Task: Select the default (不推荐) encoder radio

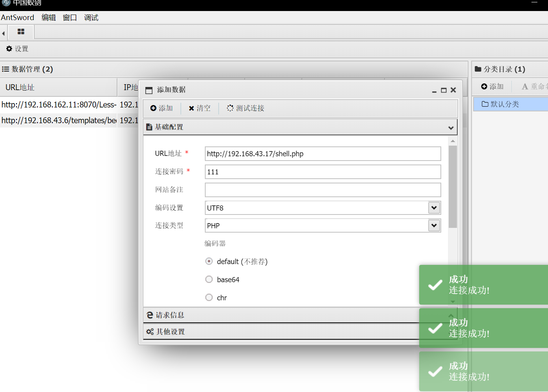Action: click(209, 261)
